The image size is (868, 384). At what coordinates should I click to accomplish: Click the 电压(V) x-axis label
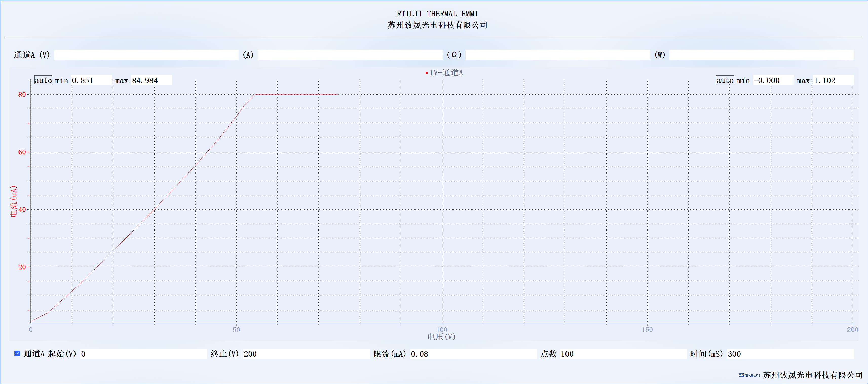(441, 336)
